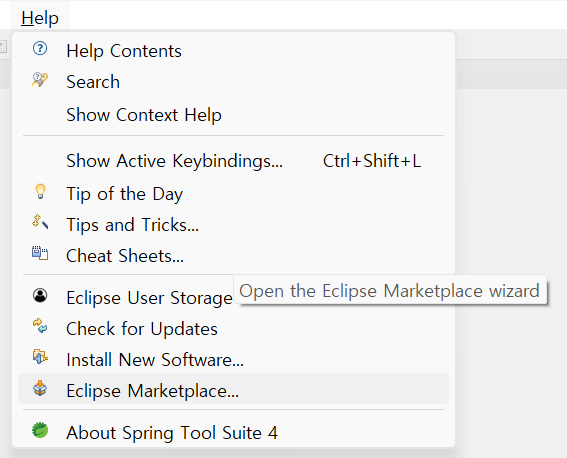The image size is (567, 458).
Task: Select Cheat Sheets... menu entry
Action: pyautogui.click(x=234, y=256)
